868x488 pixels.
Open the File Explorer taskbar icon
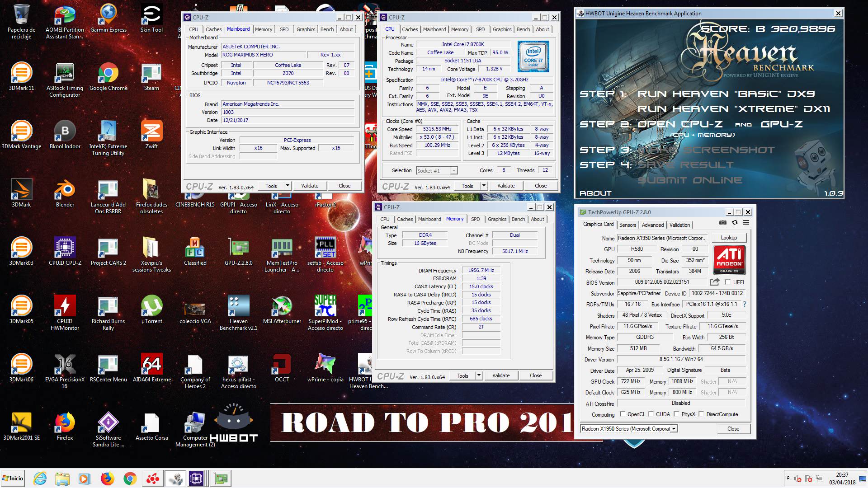(62, 479)
